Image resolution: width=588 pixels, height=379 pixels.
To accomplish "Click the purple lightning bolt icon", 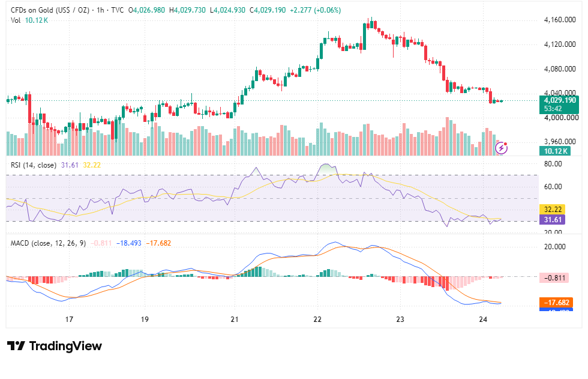I will pyautogui.click(x=502, y=148).
